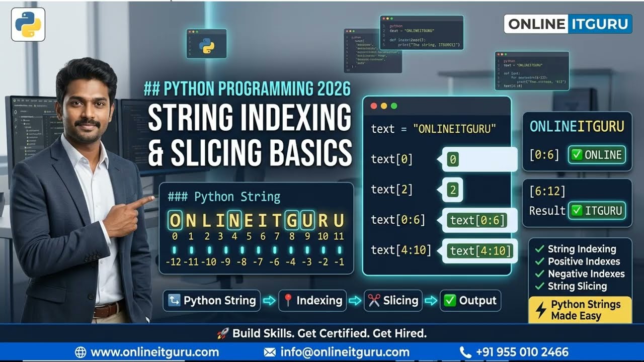Click the "Negative Indexes" list item text
This screenshot has width=644, height=362.
[586, 274]
